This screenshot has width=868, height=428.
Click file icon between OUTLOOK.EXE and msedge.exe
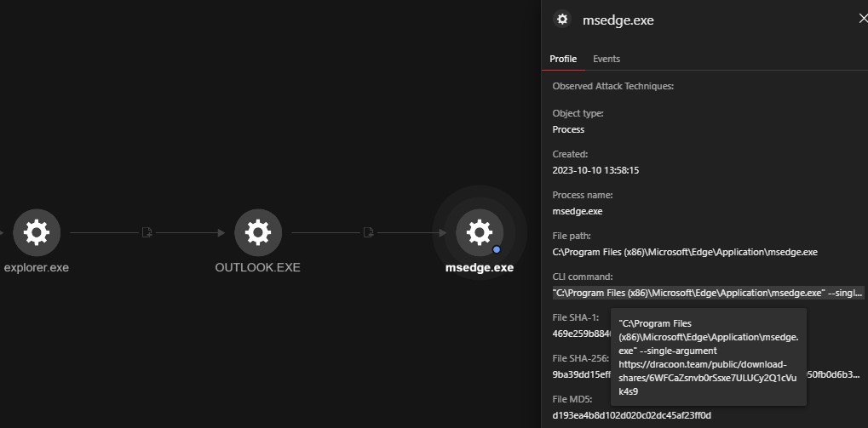click(x=368, y=232)
